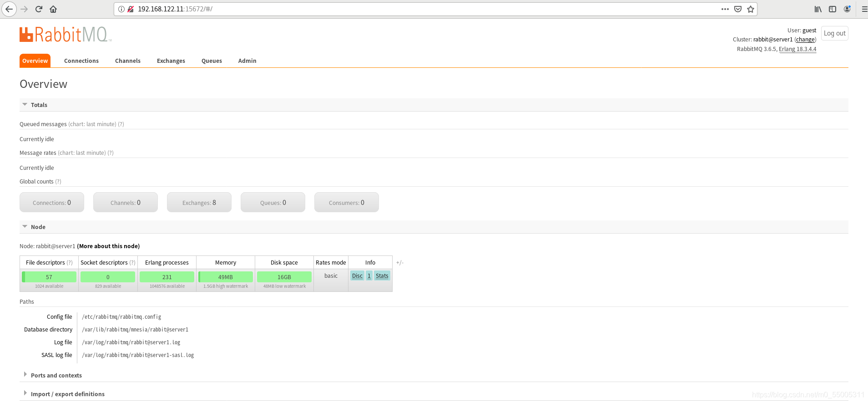868x403 pixels.
Task: Reload the page with the refresh icon
Action: [x=39, y=9]
